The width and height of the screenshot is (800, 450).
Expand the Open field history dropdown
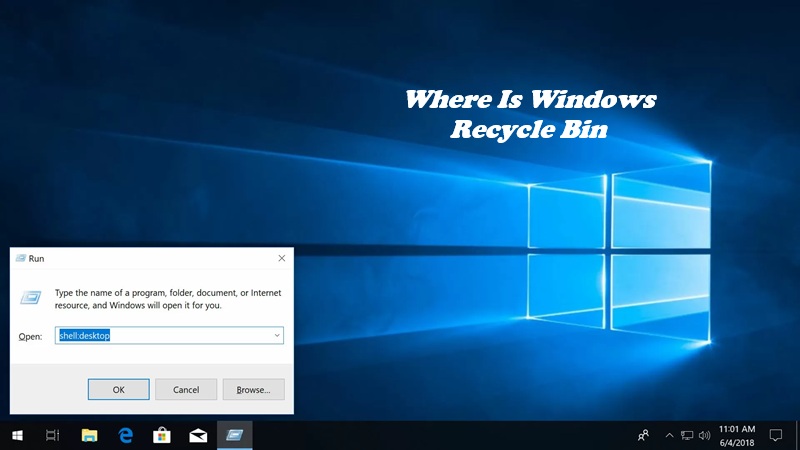point(277,335)
